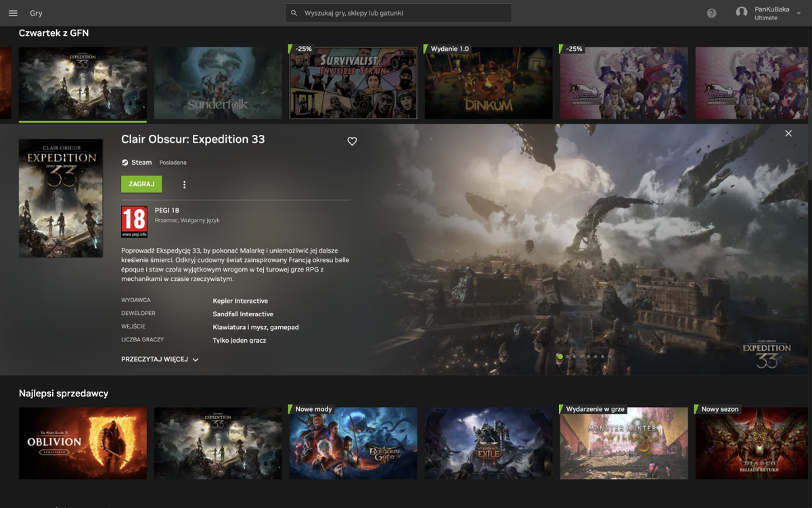Click the Sandfall Interactive developer value
The width and height of the screenshot is (812, 508).
tap(243, 314)
